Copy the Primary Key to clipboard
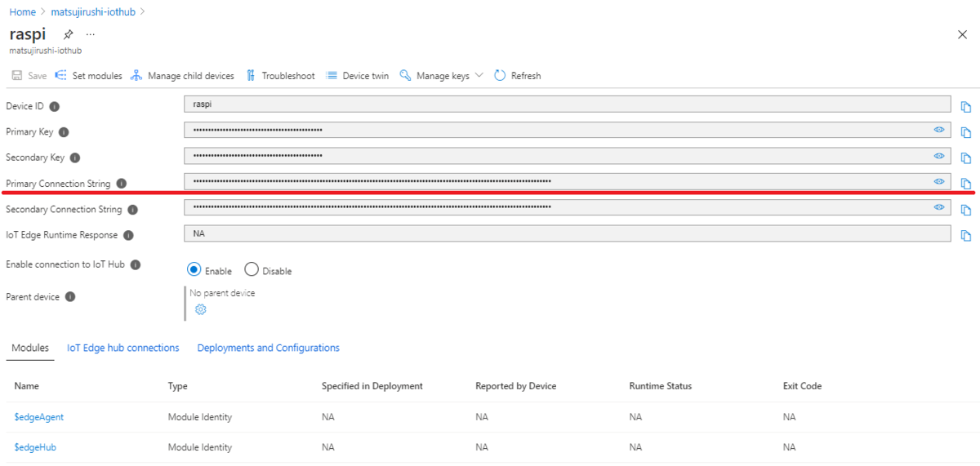980x466 pixels. (x=966, y=132)
